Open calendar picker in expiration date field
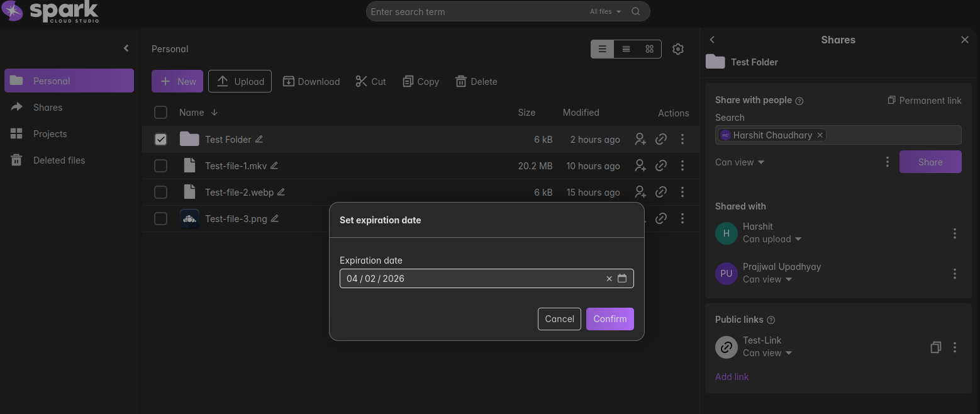 click(621, 279)
